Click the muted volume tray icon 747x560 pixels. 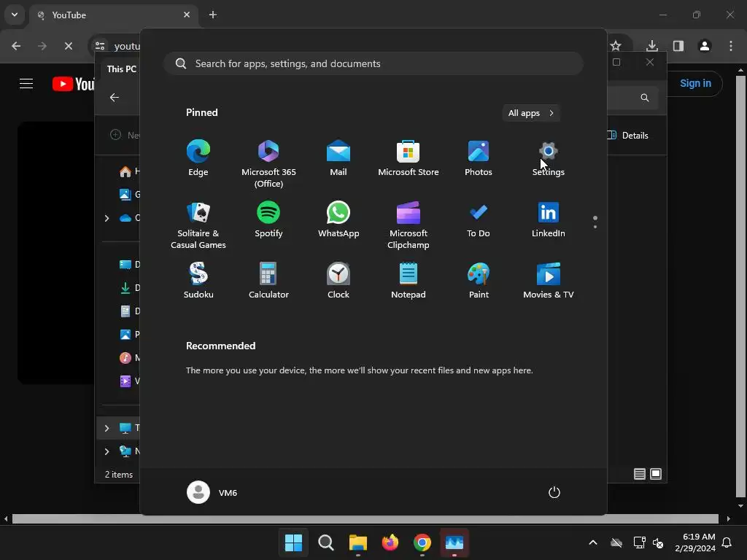pos(659,542)
